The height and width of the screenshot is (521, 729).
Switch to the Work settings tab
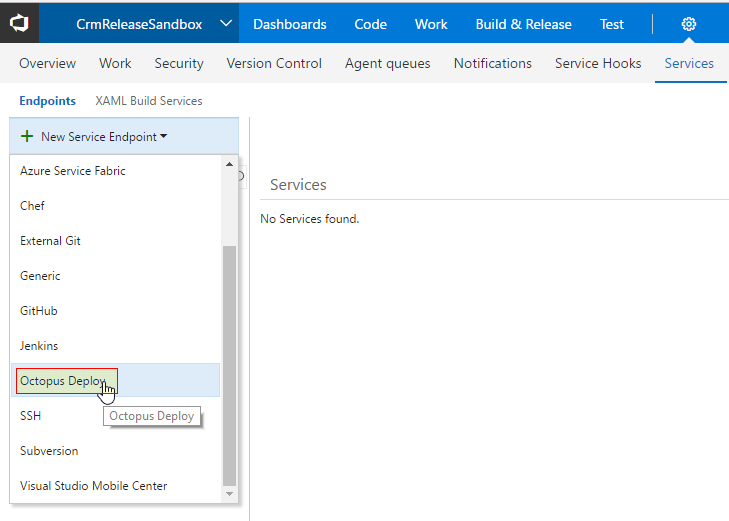pos(115,63)
